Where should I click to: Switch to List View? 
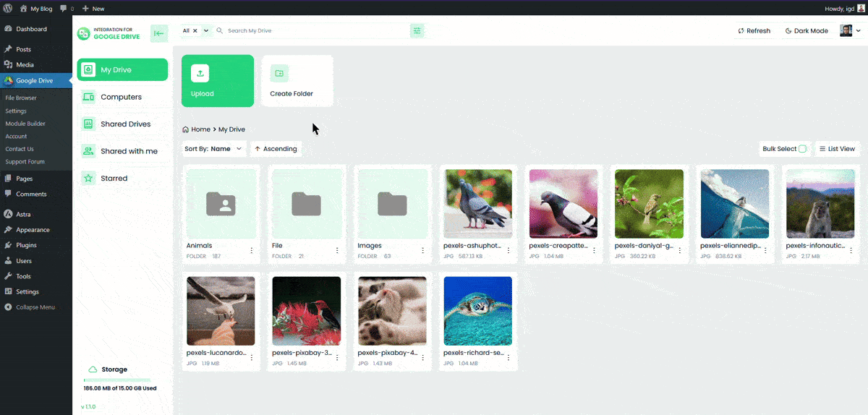click(x=837, y=149)
